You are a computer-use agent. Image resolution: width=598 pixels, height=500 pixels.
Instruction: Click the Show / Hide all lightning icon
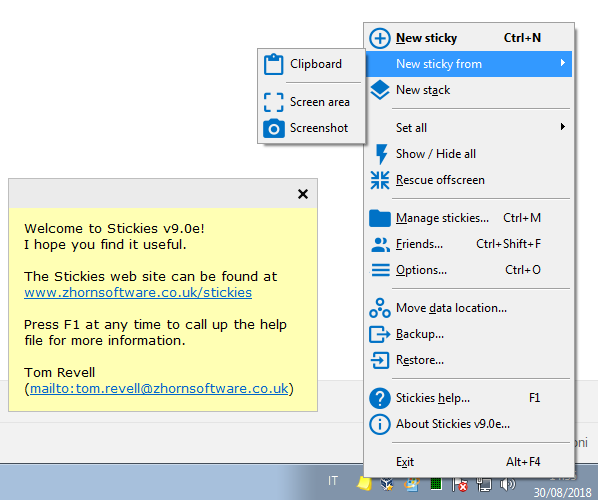pyautogui.click(x=381, y=154)
